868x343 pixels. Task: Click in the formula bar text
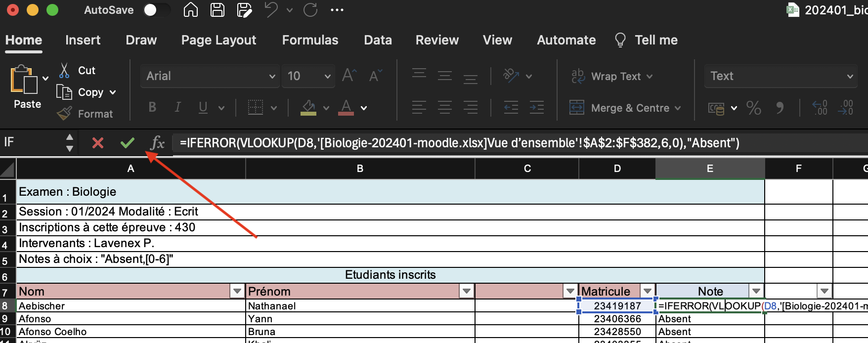[460, 143]
